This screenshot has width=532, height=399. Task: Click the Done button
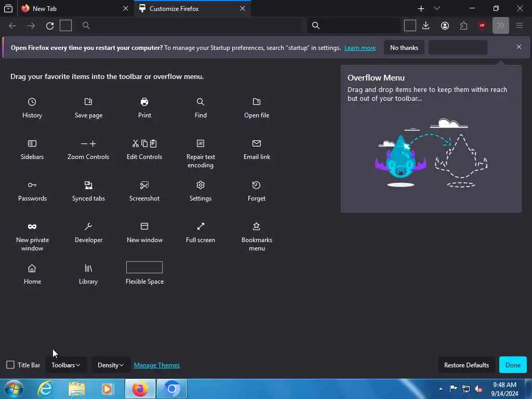(513, 365)
